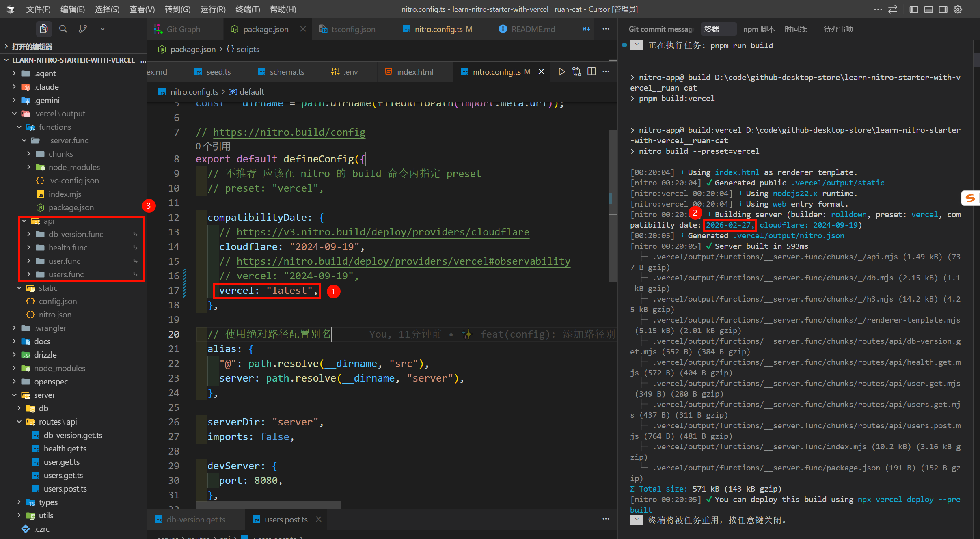Image resolution: width=980 pixels, height=539 pixels.
Task: Open the 终端(T) menu
Action: 248,9
